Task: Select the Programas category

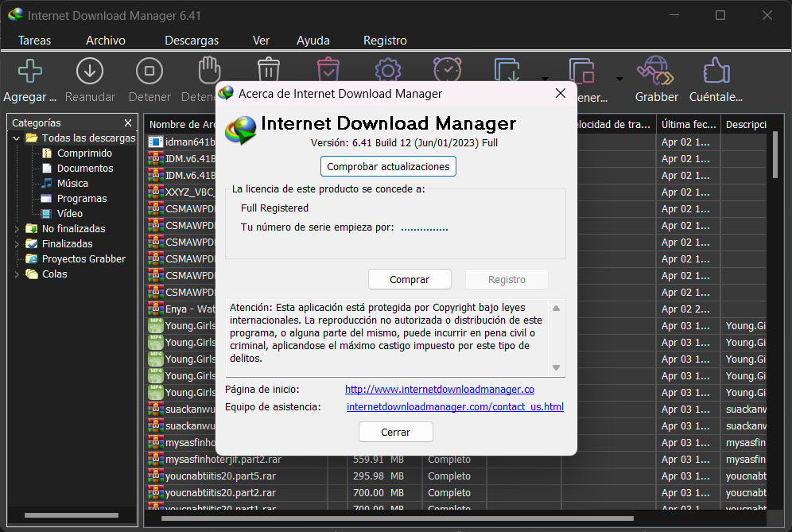Action: (x=82, y=199)
